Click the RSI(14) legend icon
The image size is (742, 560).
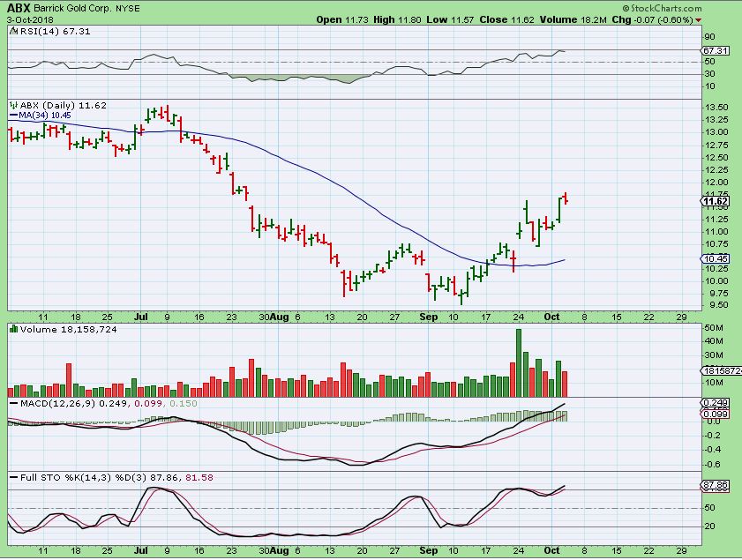(13, 31)
